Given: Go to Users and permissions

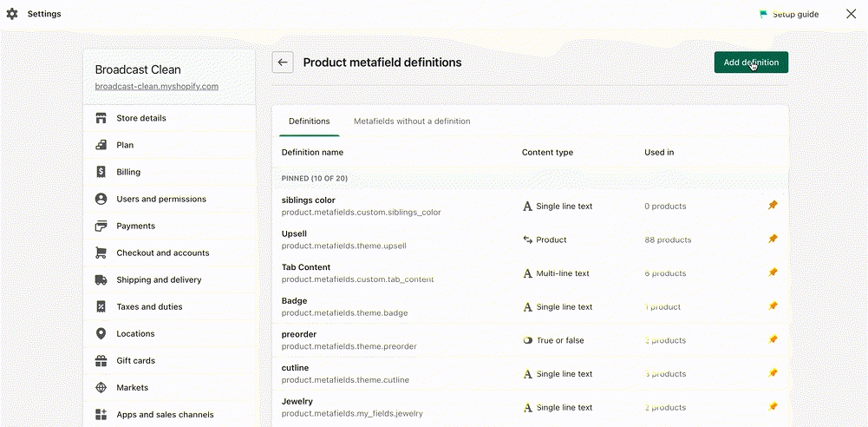Looking at the screenshot, I should click(161, 199).
